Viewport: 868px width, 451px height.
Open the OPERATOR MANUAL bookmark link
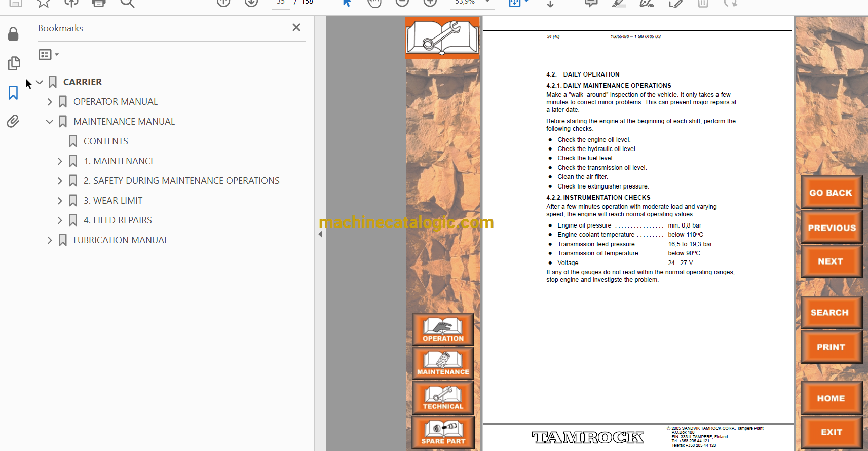116,102
